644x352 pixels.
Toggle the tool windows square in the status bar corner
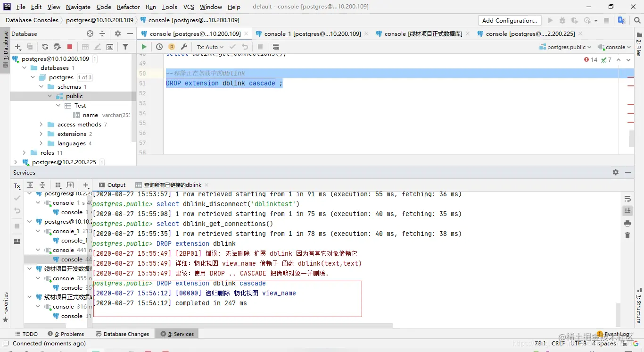[6, 344]
